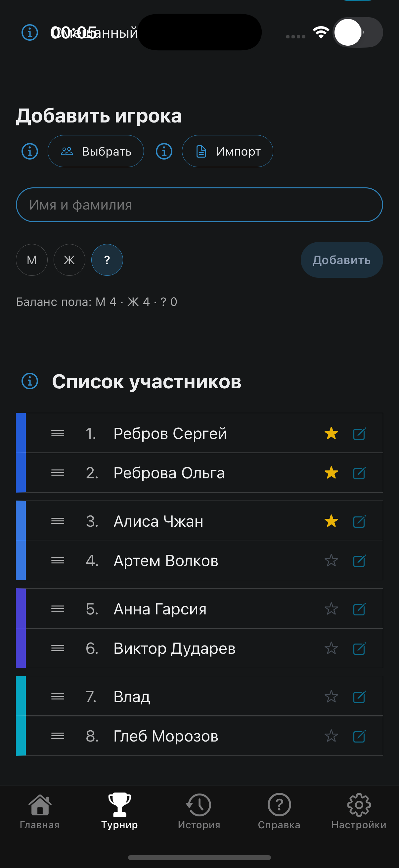The height and width of the screenshot is (868, 399).
Task: Click the info icon beside Список участников
Action: (30, 381)
